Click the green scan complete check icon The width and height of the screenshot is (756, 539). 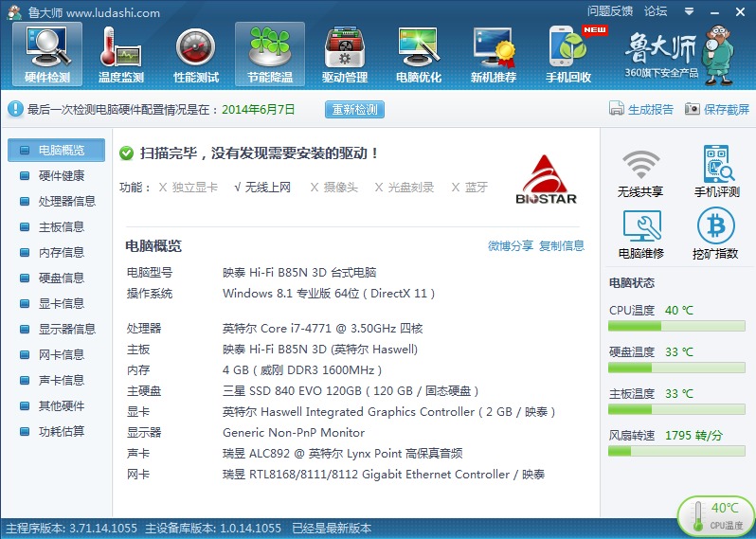[126, 153]
